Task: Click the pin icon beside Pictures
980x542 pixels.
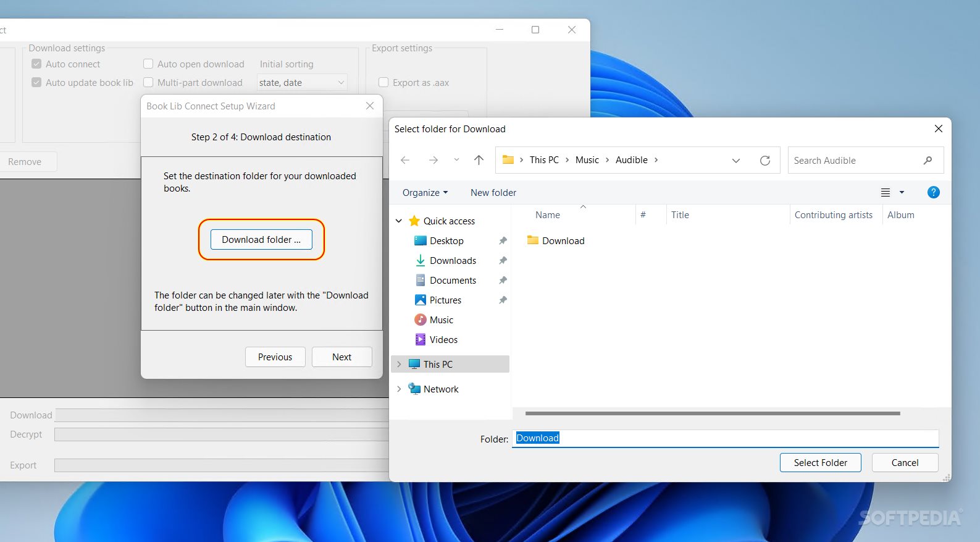Action: (x=503, y=300)
